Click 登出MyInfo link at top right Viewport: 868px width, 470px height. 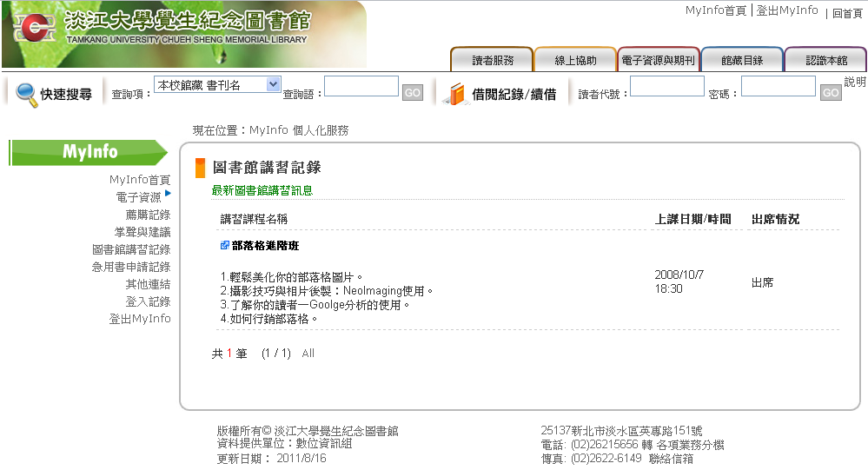click(x=786, y=10)
